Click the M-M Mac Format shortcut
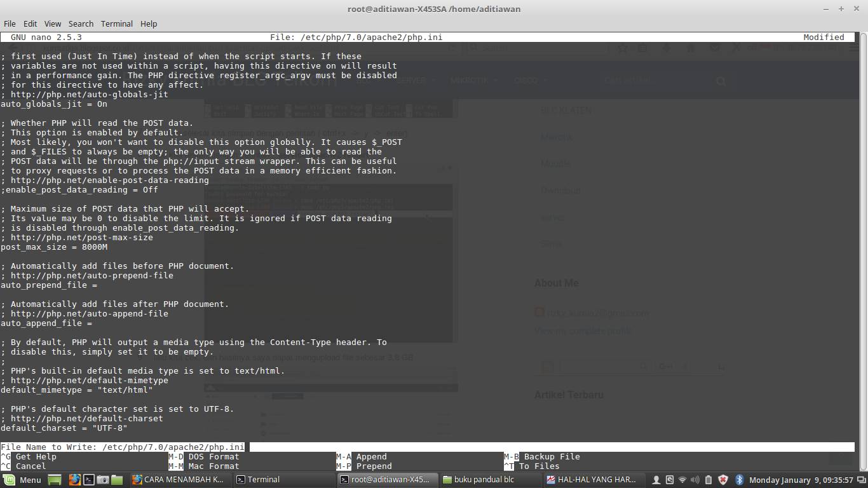This screenshot has width=868, height=488. (x=204, y=466)
